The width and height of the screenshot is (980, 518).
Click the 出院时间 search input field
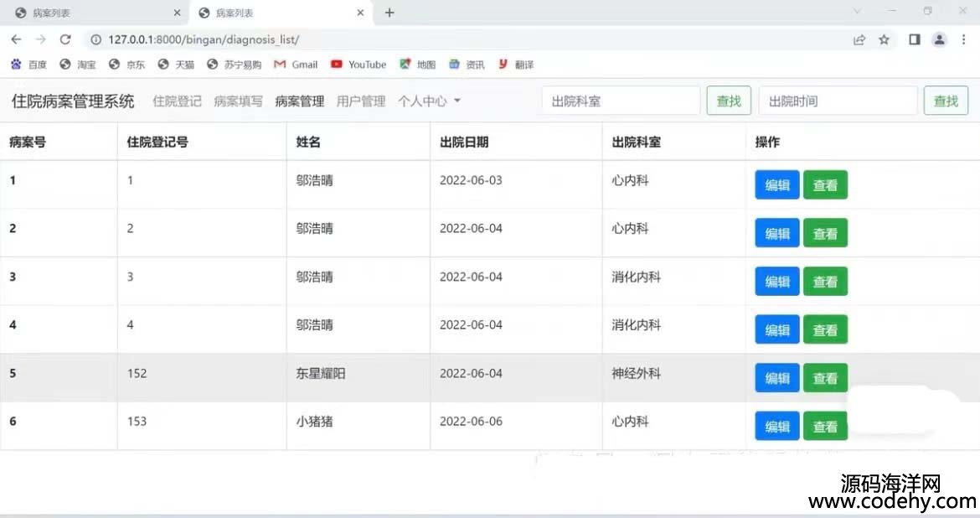[838, 101]
